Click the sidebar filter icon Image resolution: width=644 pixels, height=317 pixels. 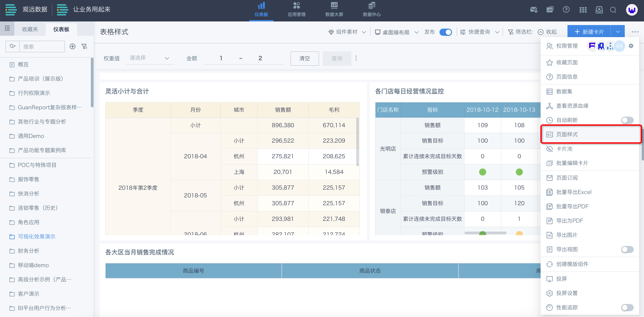pos(85,46)
